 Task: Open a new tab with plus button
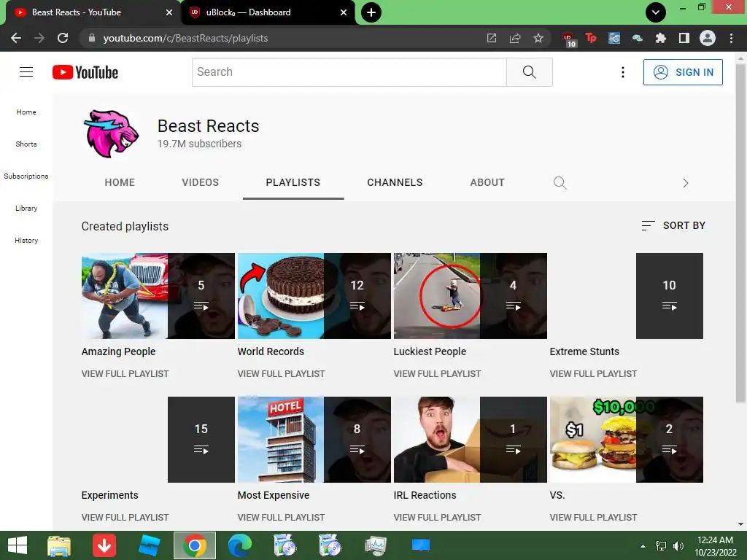(x=371, y=12)
